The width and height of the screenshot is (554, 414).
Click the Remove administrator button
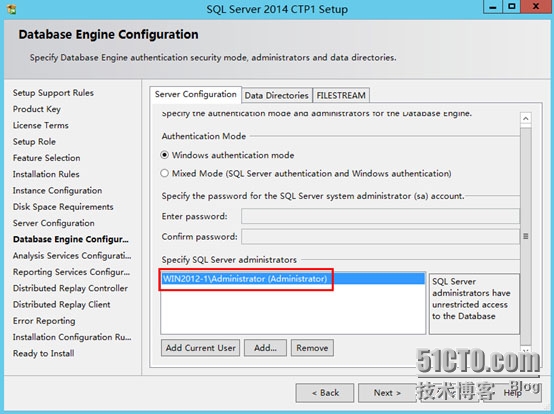point(312,348)
